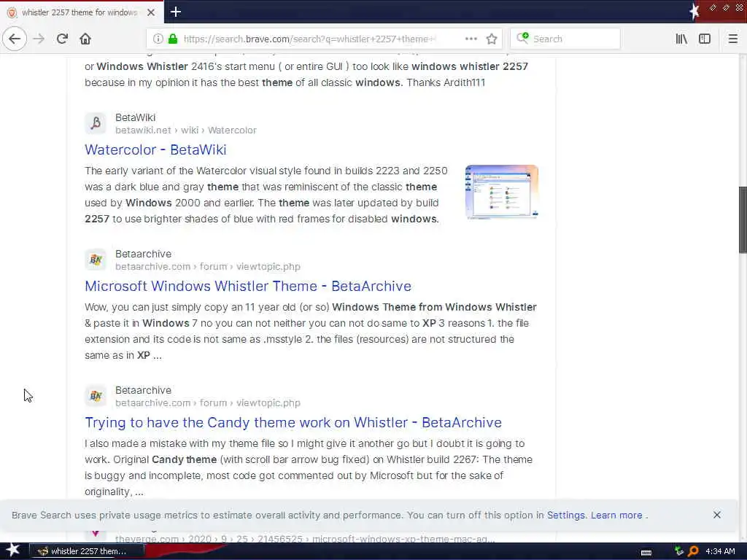Toggle the sidebar view icon
The height and width of the screenshot is (560, 747).
coord(705,39)
